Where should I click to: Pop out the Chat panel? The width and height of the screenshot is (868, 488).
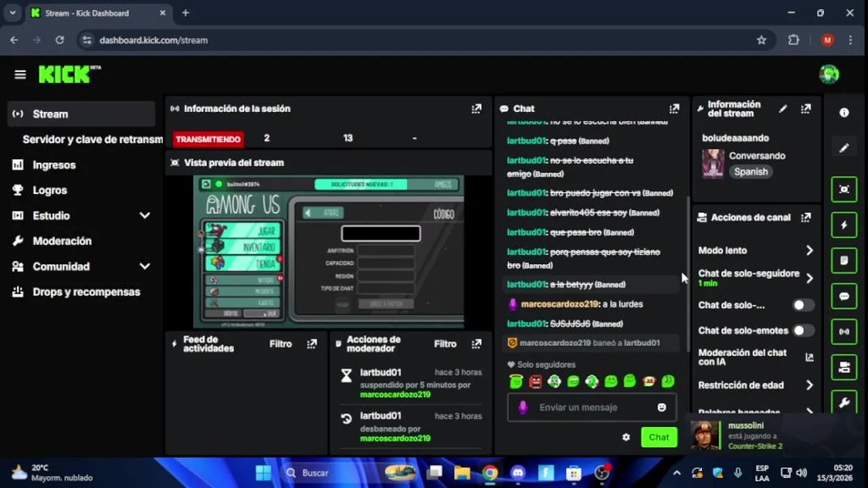[x=674, y=108]
